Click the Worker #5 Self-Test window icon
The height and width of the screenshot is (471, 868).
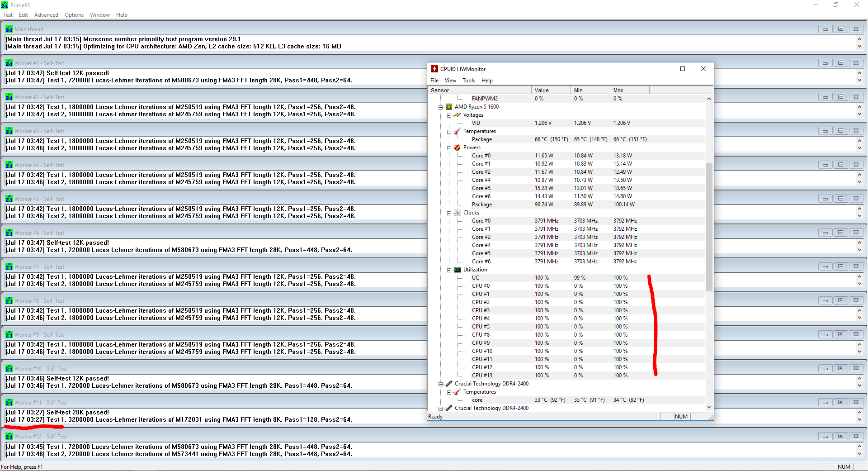pos(9,199)
